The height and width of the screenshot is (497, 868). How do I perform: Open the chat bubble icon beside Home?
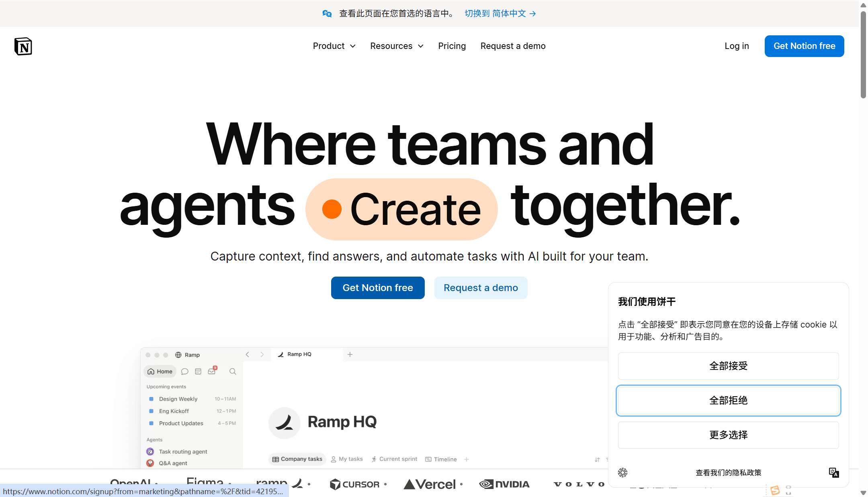point(185,371)
